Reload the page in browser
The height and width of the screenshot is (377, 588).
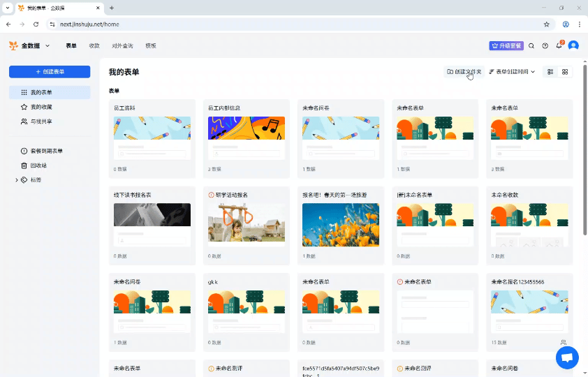(36, 24)
